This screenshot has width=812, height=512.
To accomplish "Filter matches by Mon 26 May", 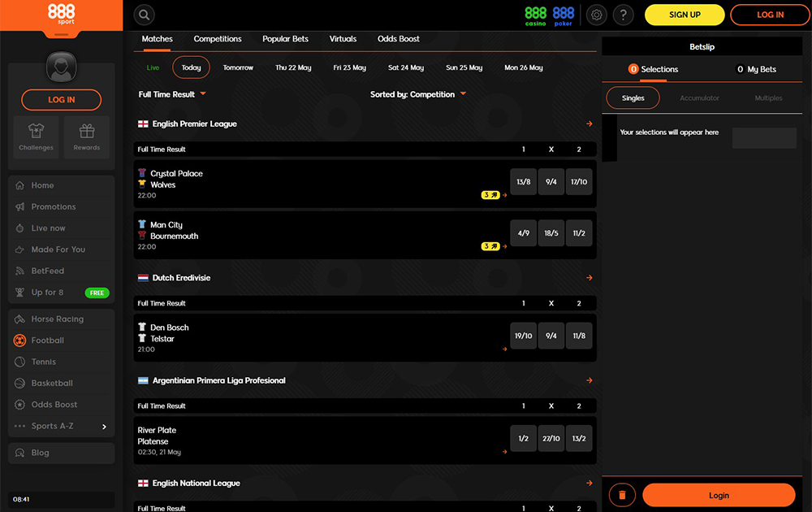I will tap(524, 68).
